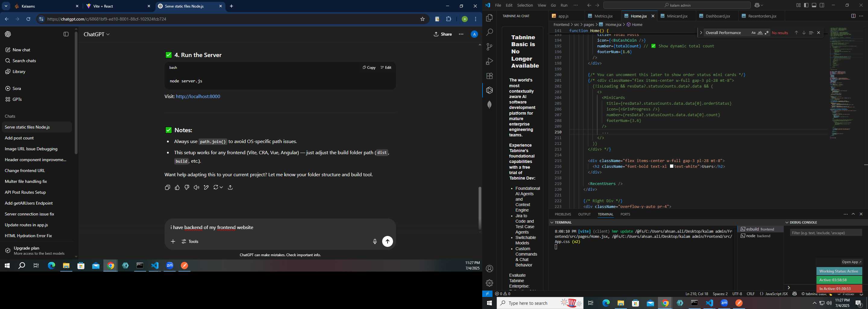
Task: Click Split Editor Right icon in VS Code
Action: pos(853,16)
